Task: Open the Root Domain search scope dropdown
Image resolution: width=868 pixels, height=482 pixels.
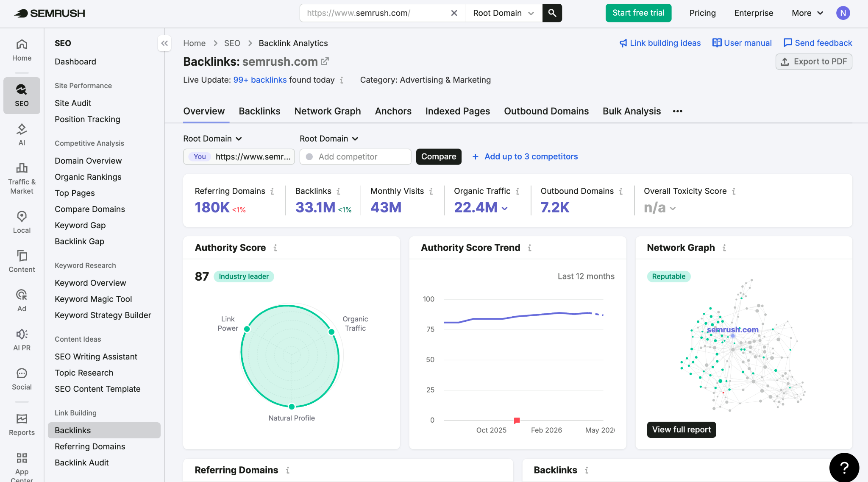Action: click(x=504, y=13)
